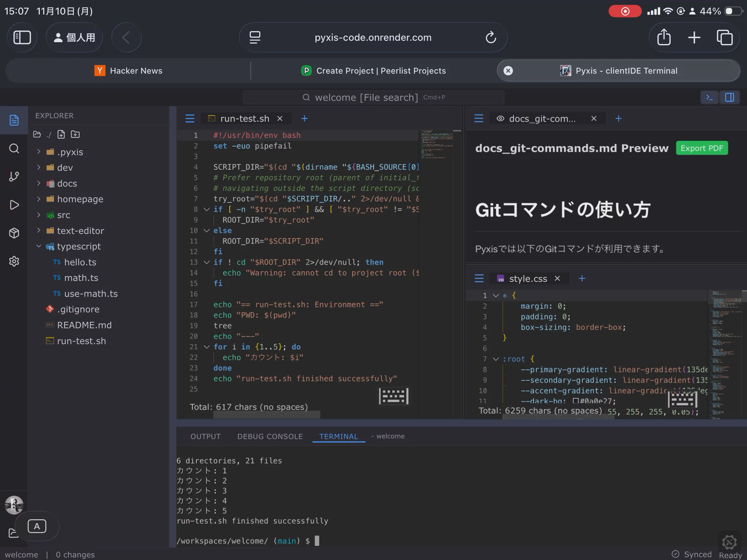Click the Export PDF button

click(702, 148)
